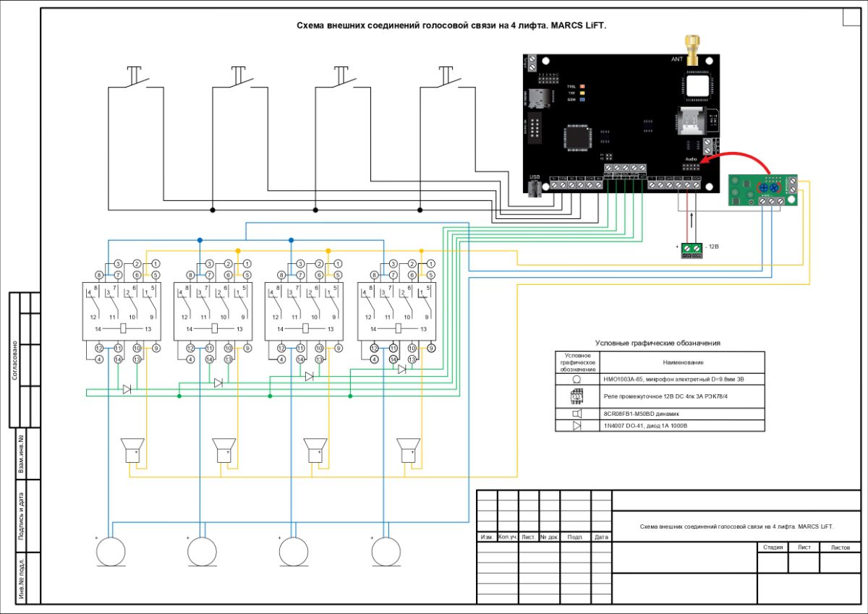
Task: Select the leftmost relay block
Action: click(121, 312)
